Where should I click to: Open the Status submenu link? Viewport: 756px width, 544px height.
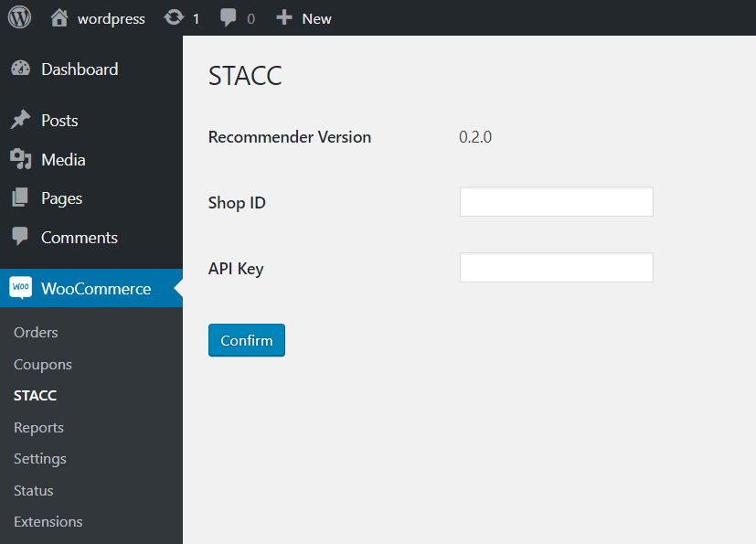pyautogui.click(x=33, y=490)
